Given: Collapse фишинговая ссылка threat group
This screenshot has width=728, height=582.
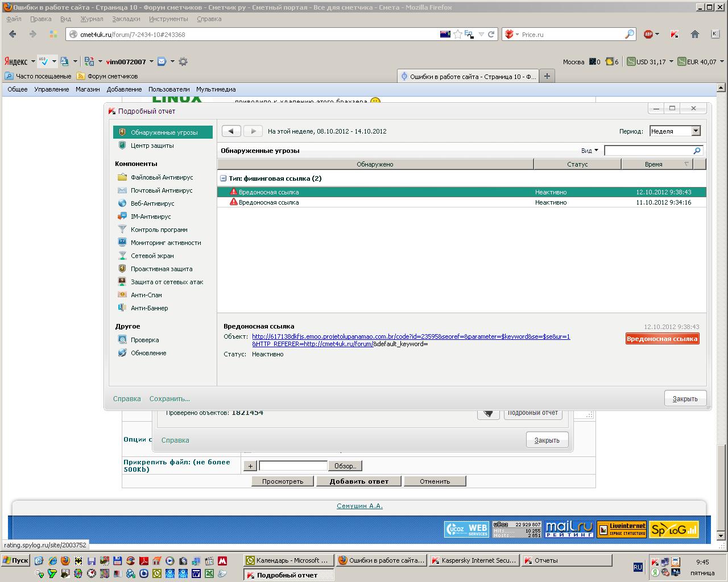Looking at the screenshot, I should click(x=224, y=178).
